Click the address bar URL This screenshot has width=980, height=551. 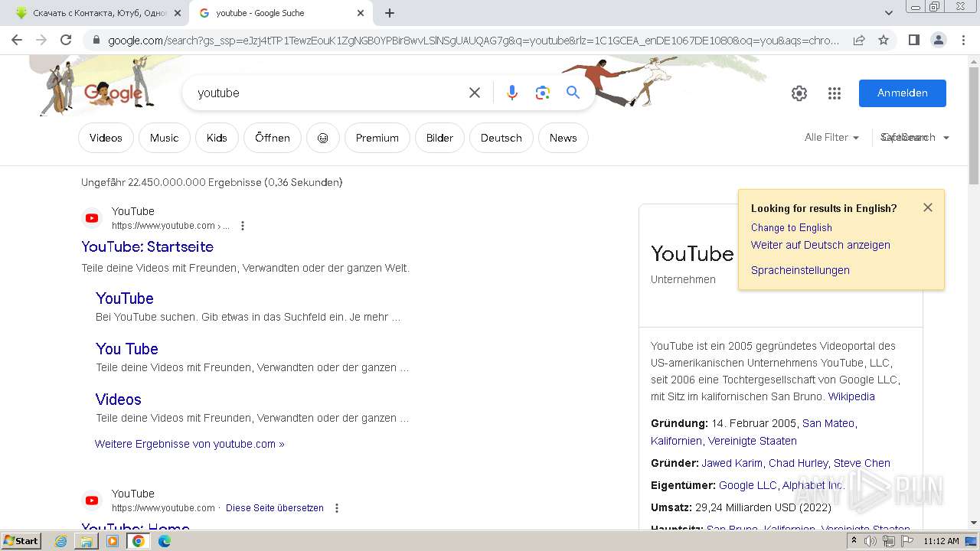473,40
